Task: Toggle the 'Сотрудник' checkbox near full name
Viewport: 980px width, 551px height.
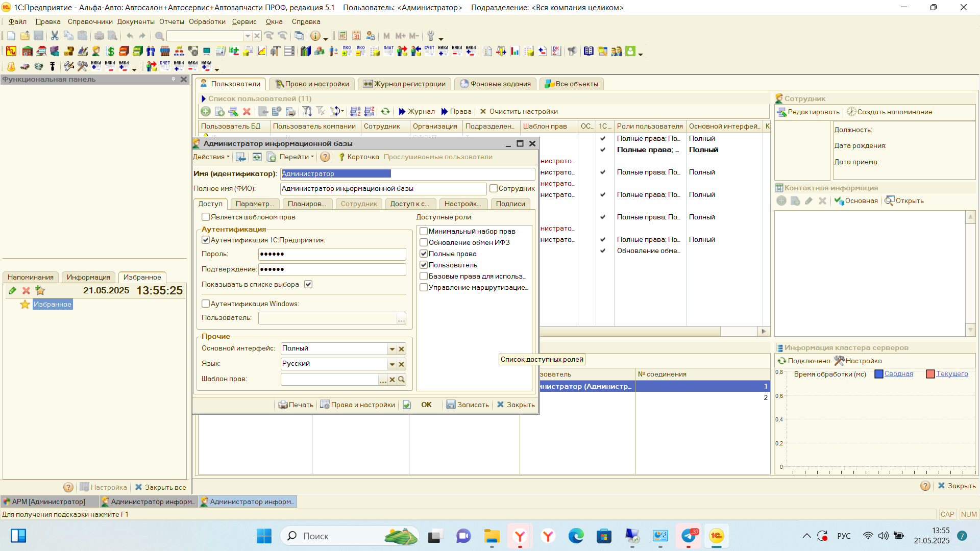Action: pyautogui.click(x=494, y=188)
